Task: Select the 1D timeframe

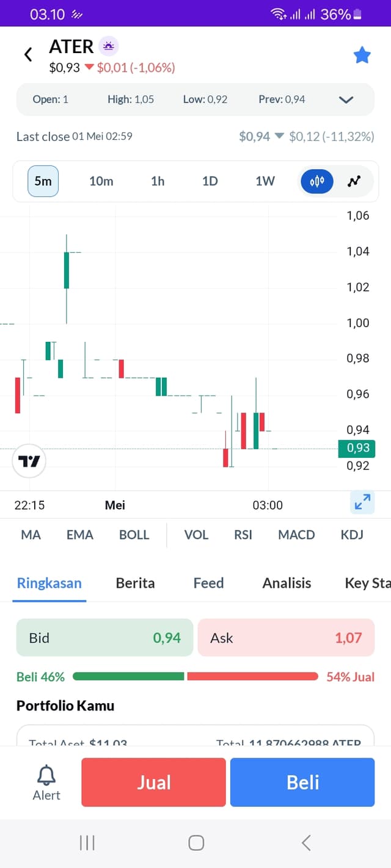Action: pos(210,181)
